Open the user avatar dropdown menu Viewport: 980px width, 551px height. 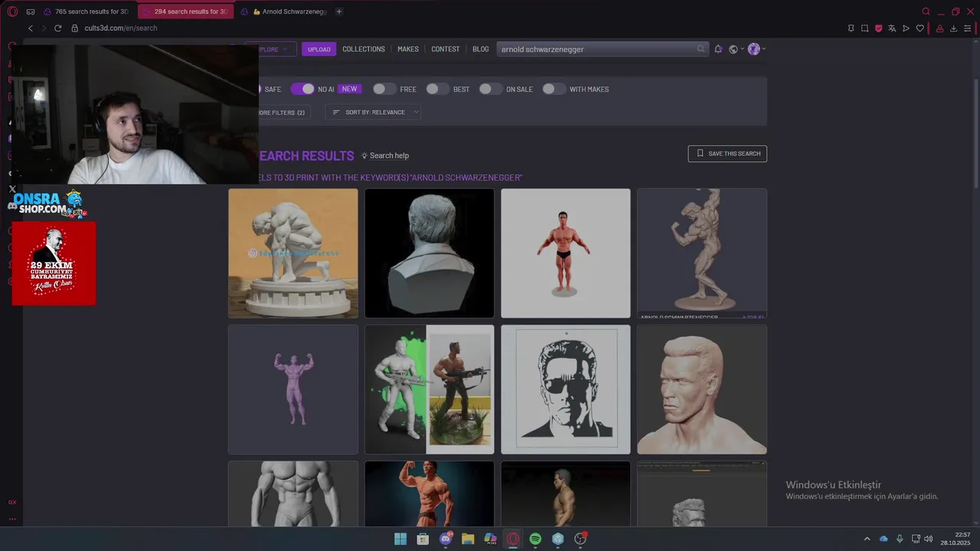click(x=756, y=49)
